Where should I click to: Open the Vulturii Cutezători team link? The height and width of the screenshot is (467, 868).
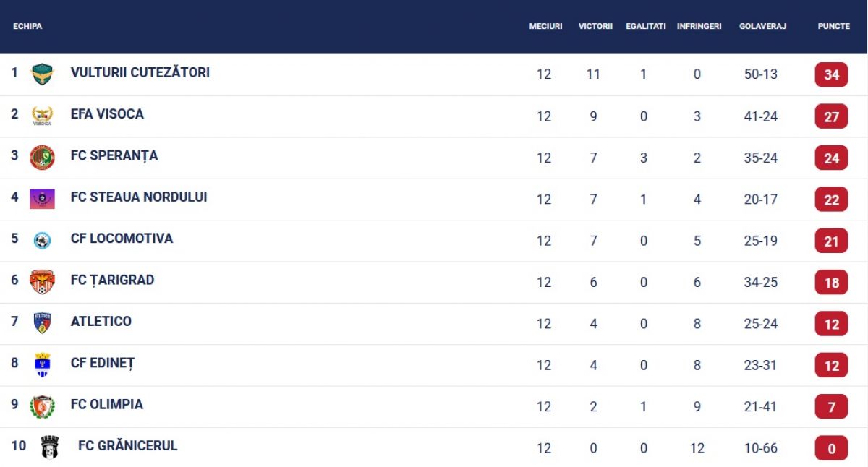click(140, 72)
